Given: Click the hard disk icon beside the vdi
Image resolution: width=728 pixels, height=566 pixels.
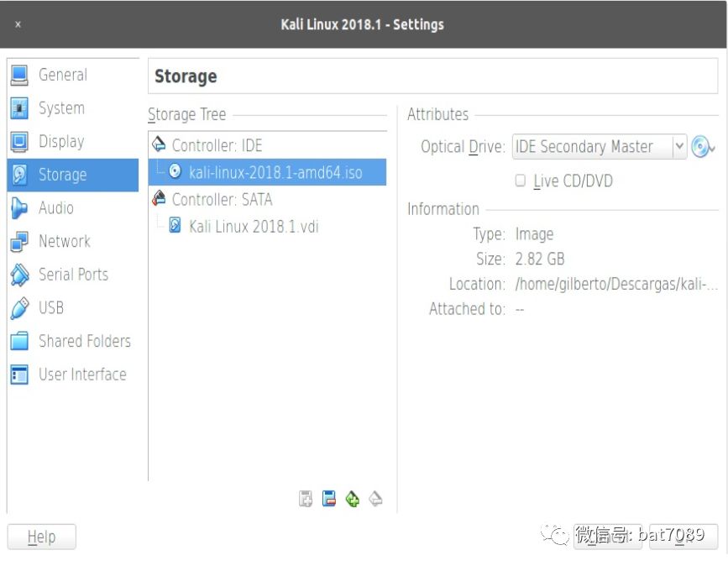Looking at the screenshot, I should point(175,225).
